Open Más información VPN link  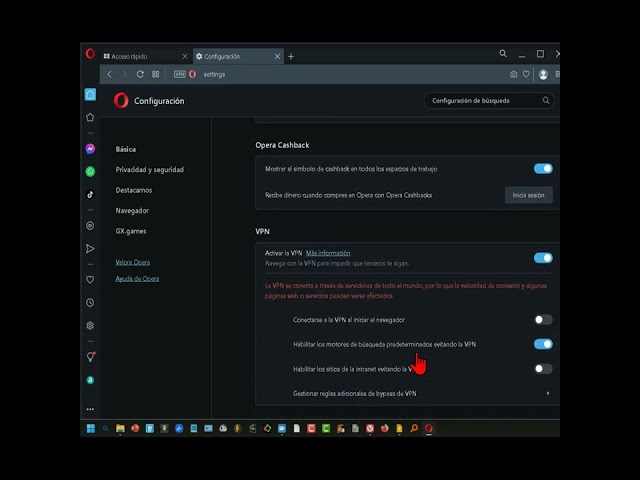coord(328,253)
